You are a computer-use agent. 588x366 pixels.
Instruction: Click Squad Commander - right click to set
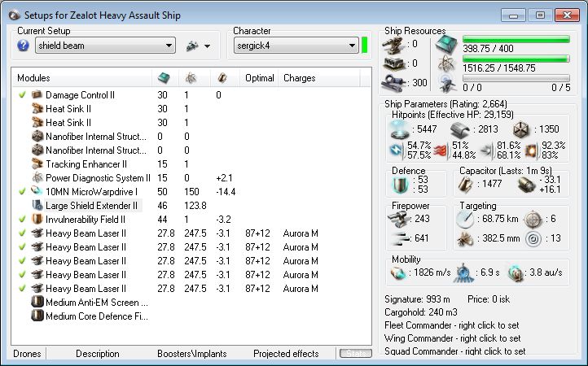coord(455,351)
